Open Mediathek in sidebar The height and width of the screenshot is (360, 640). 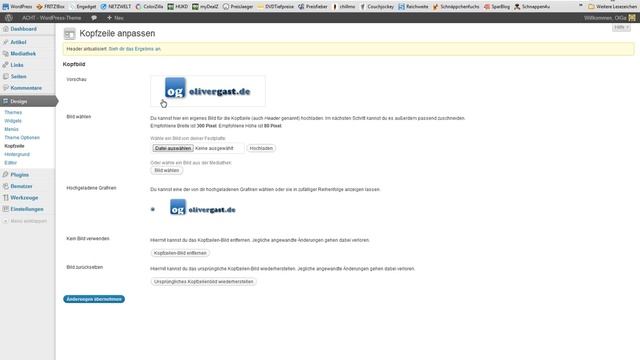pos(23,53)
